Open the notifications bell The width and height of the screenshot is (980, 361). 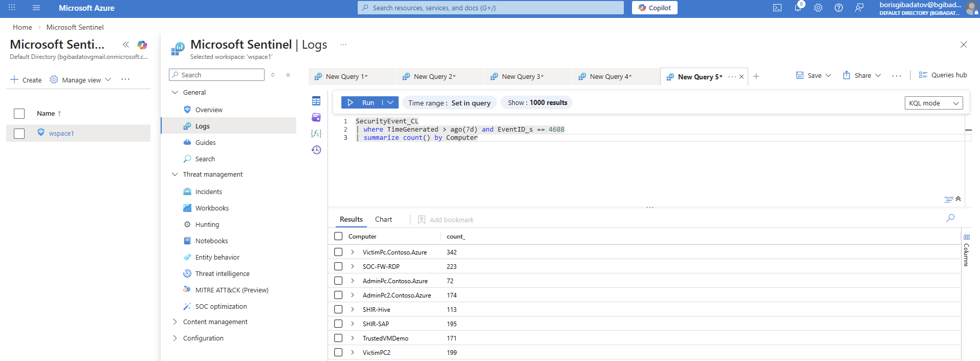pyautogui.click(x=797, y=8)
